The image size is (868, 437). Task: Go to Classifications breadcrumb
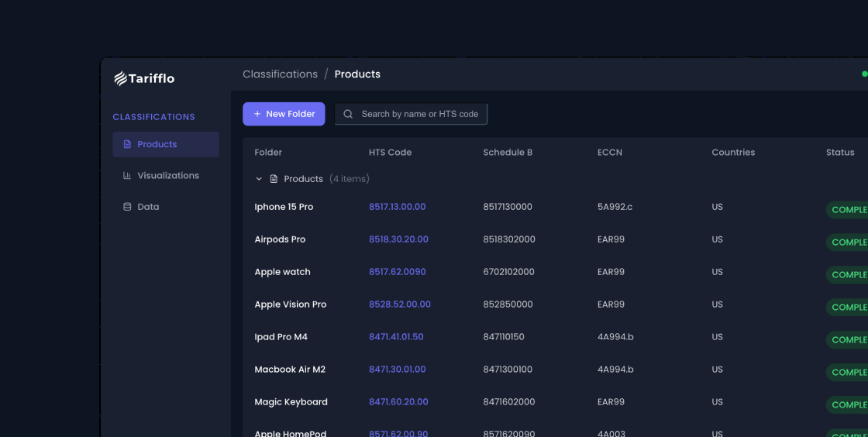(x=280, y=74)
